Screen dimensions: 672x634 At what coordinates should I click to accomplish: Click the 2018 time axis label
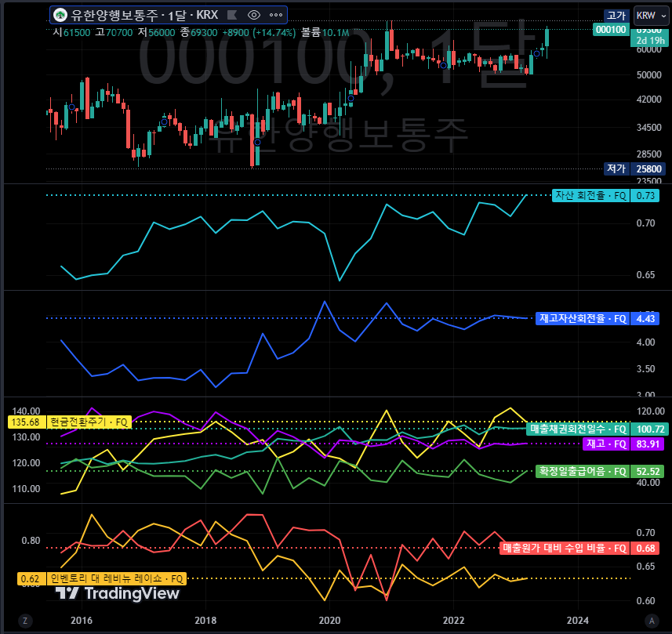tap(205, 621)
